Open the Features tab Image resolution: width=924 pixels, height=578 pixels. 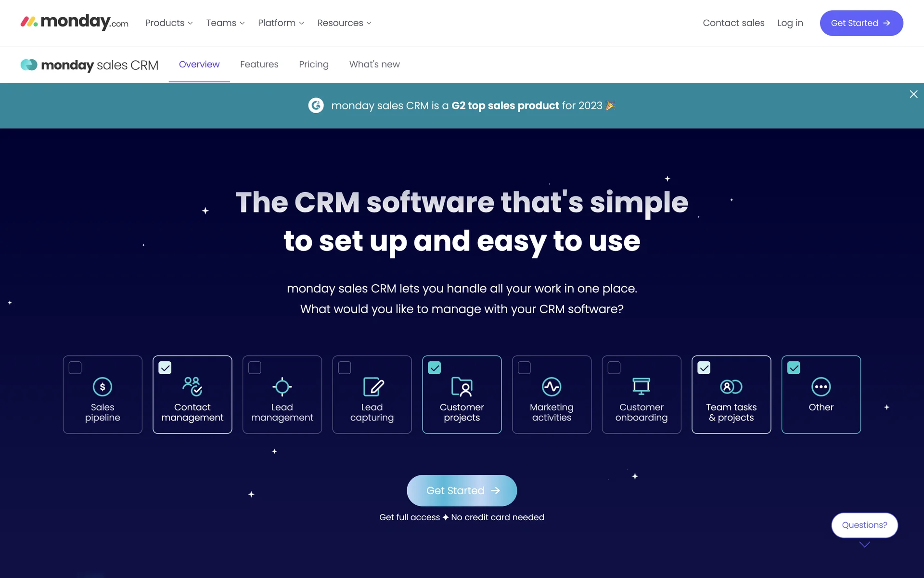(x=259, y=65)
